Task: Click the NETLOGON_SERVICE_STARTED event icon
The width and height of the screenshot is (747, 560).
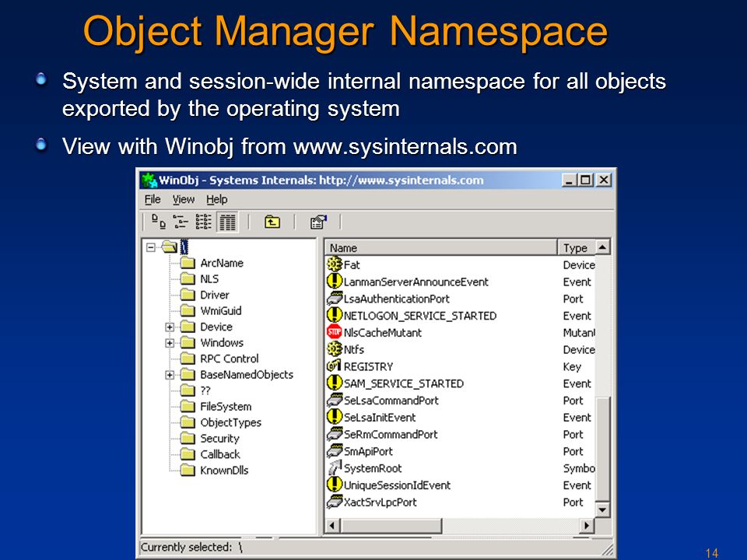Action: point(335,315)
